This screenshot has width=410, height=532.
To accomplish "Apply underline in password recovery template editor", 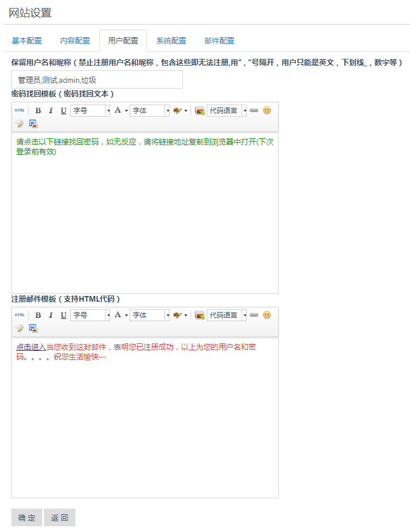I will (63, 110).
